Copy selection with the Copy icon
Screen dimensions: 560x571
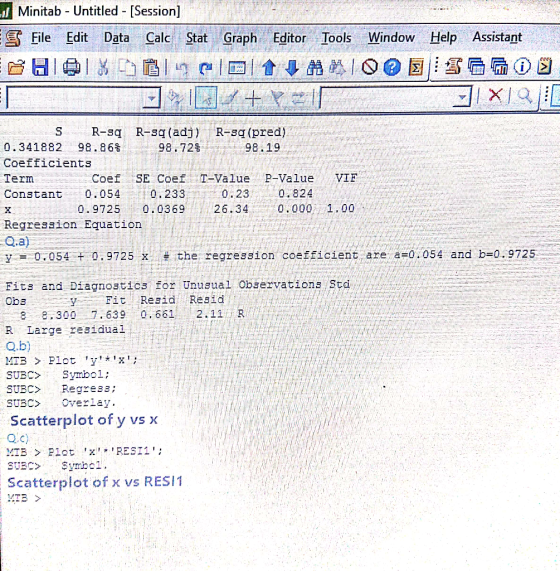(128, 67)
